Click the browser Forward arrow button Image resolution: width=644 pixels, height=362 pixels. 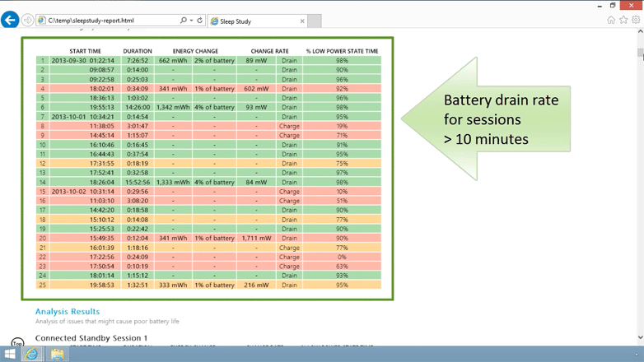point(28,21)
